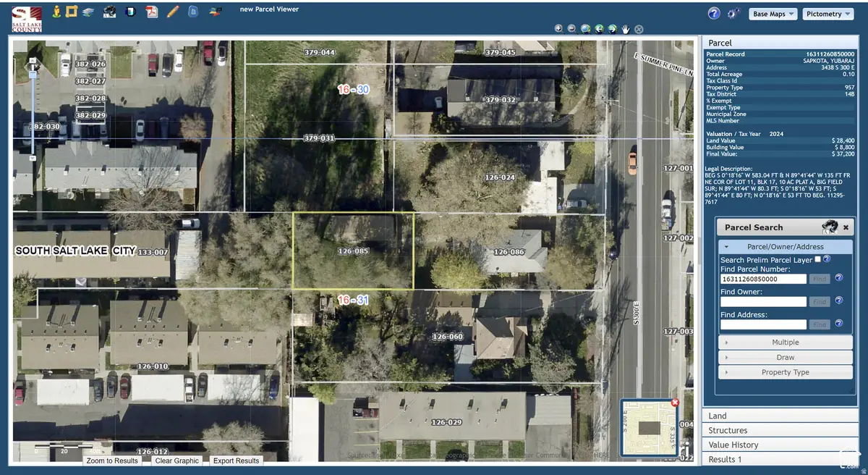Screen dimensions: 868x475
Task: Click the help question mark near Base Maps
Action: coord(713,12)
